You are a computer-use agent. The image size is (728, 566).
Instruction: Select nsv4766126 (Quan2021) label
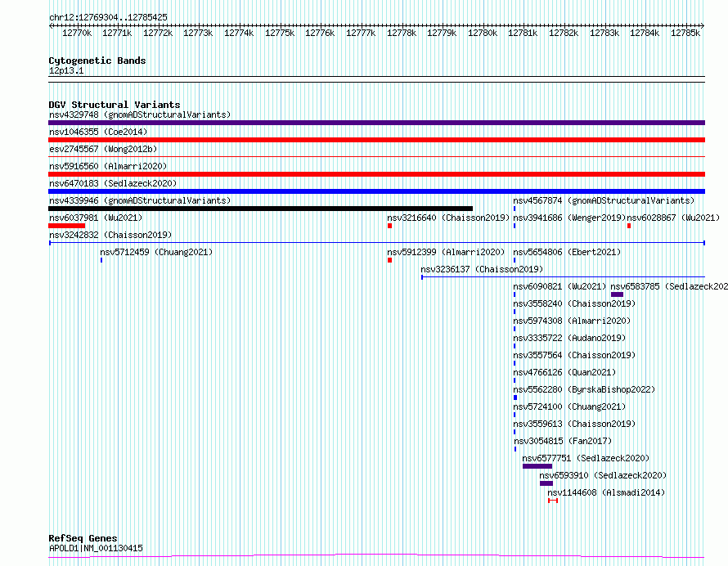point(564,372)
